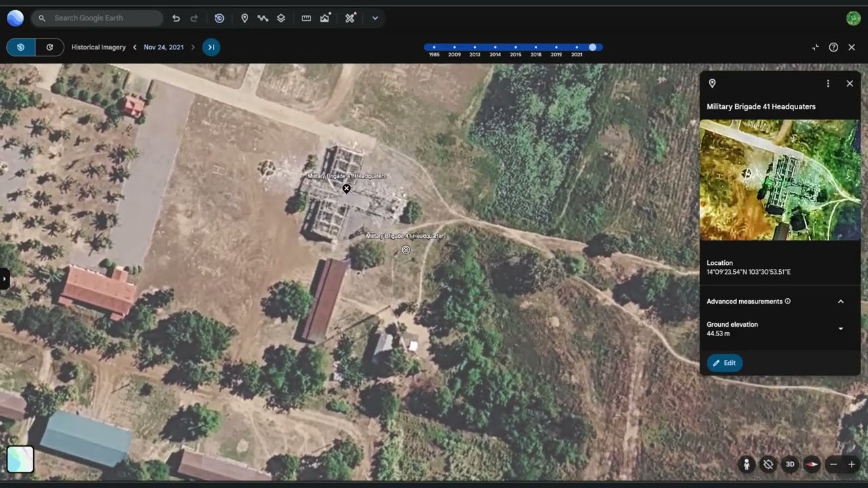Add a placemark with the pin tool
Image resolution: width=868 pixels, height=488 pixels.
pyautogui.click(x=245, y=18)
